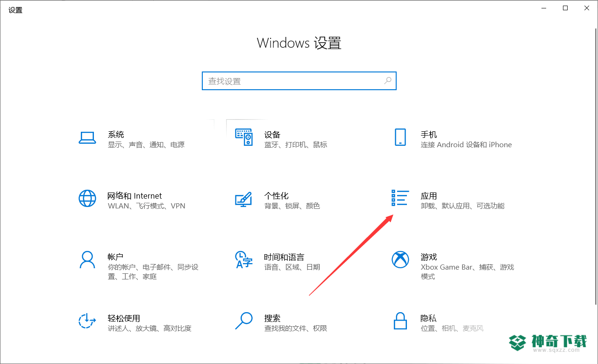Click 语音、区域、日期 description
Image resolution: width=598 pixels, height=364 pixels.
(292, 267)
